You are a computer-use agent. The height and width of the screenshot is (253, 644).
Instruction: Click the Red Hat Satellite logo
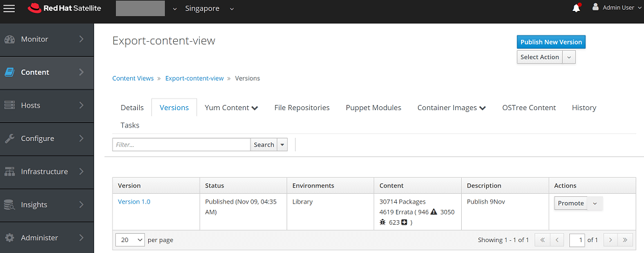64,8
